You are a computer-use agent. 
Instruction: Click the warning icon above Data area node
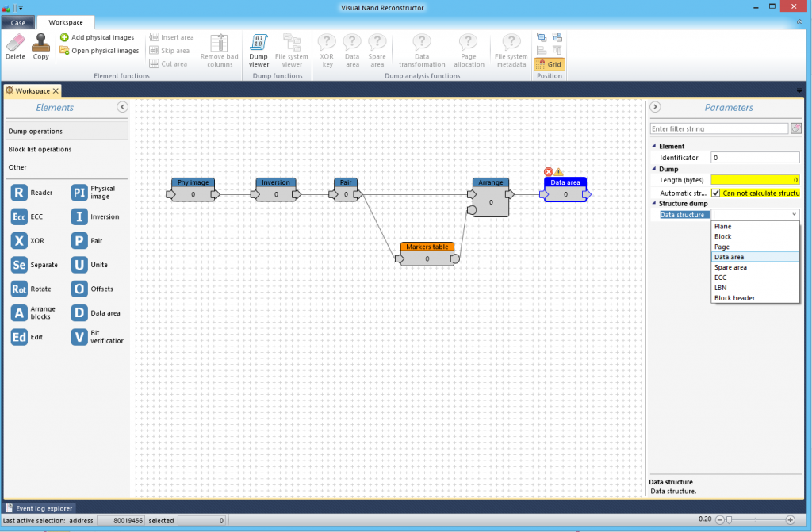[558, 171]
